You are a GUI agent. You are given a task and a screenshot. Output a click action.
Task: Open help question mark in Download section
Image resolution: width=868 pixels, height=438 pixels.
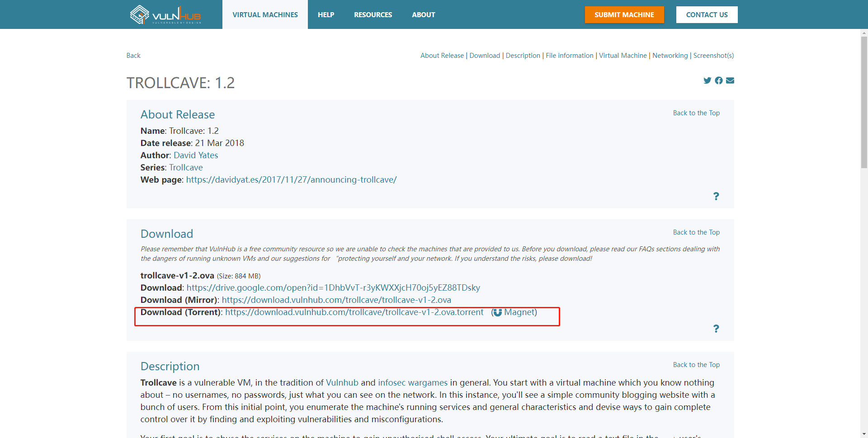point(716,329)
